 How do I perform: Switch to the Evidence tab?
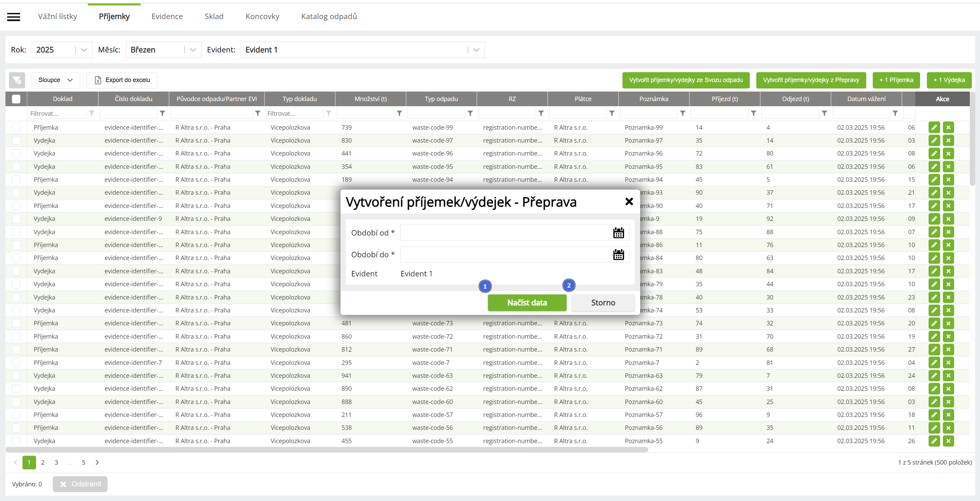[167, 16]
